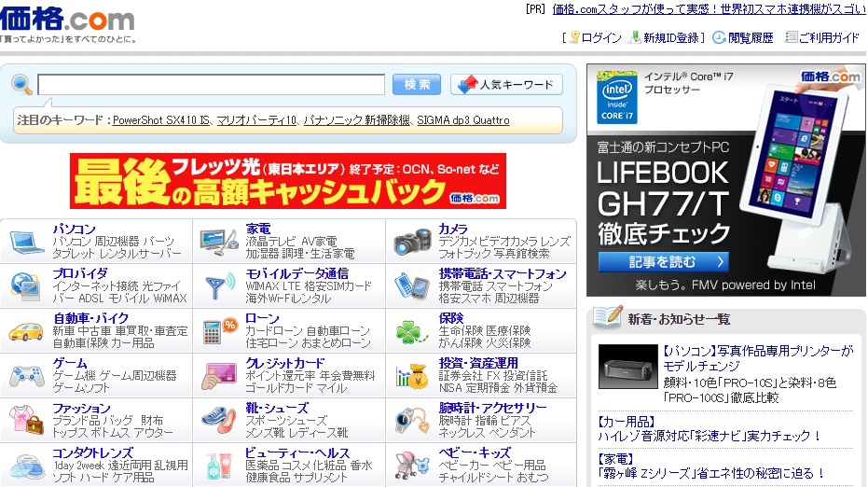The width and height of the screenshot is (868, 487).
Task: Open the 「霧ヶ峰 Zシリーズ」 news link
Action: pos(711,473)
